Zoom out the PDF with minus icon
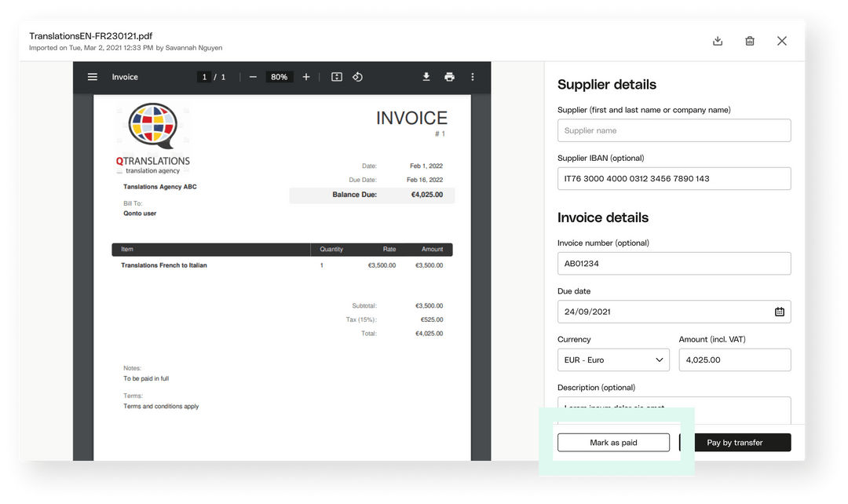The height and width of the screenshot is (504, 848). click(253, 77)
